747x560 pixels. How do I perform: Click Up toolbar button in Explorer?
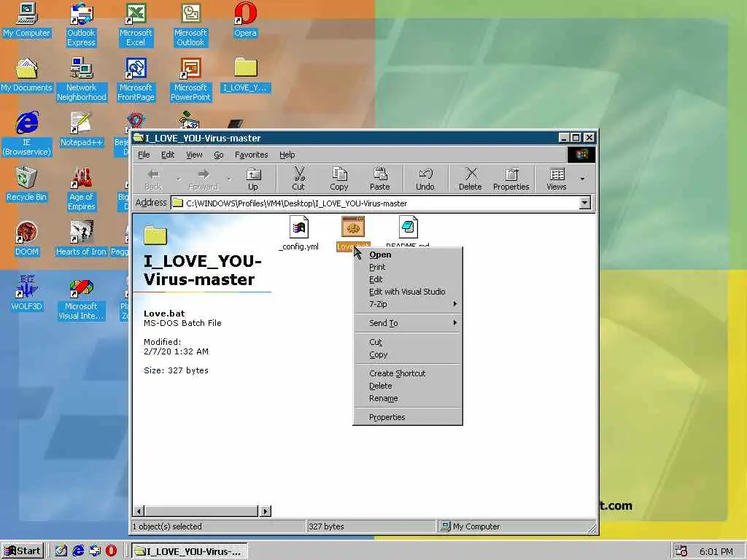(x=253, y=179)
